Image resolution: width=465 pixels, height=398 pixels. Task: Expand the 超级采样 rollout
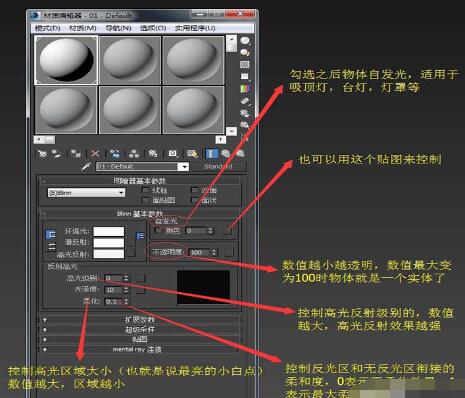(140, 329)
